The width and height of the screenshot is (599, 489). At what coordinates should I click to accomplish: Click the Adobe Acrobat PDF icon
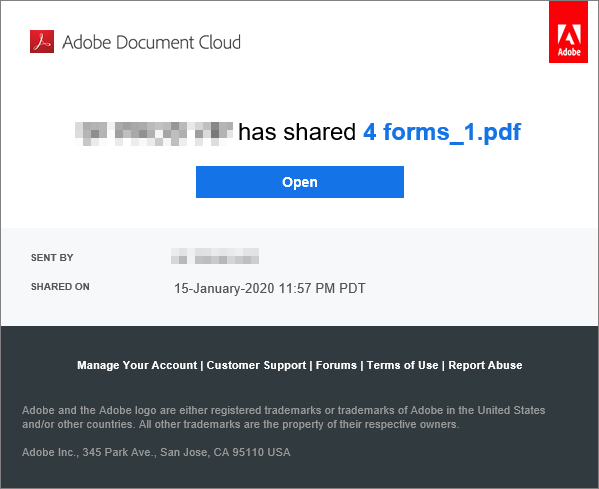click(42, 41)
